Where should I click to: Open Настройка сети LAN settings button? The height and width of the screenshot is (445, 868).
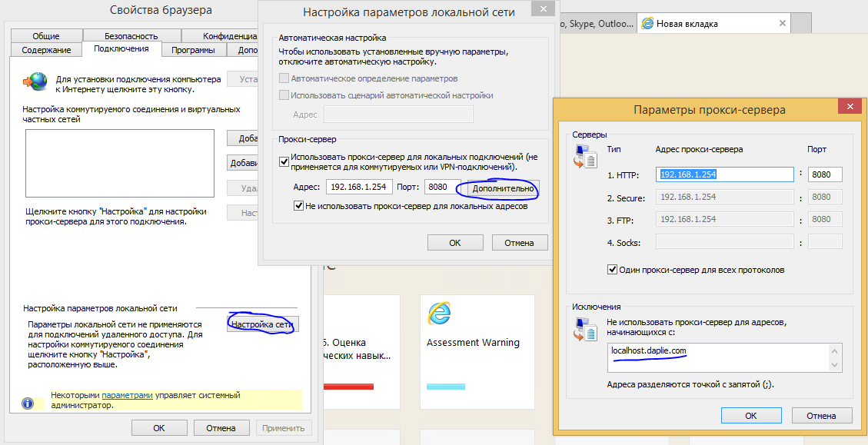pyautogui.click(x=263, y=324)
